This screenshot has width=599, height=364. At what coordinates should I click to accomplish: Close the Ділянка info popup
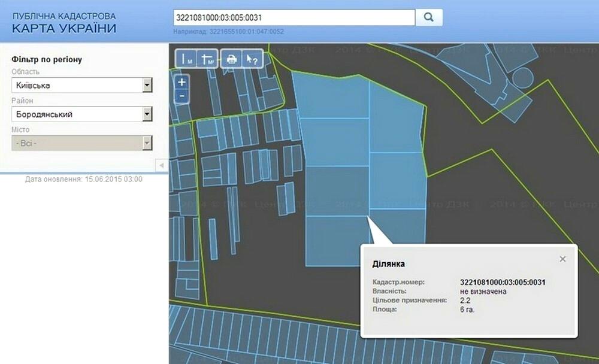[562, 259]
